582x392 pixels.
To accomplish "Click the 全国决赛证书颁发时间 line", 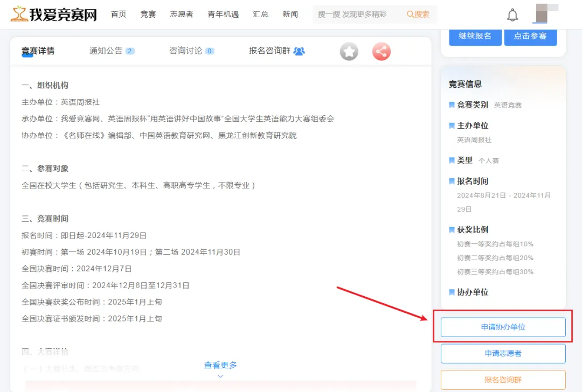I will click(92, 319).
